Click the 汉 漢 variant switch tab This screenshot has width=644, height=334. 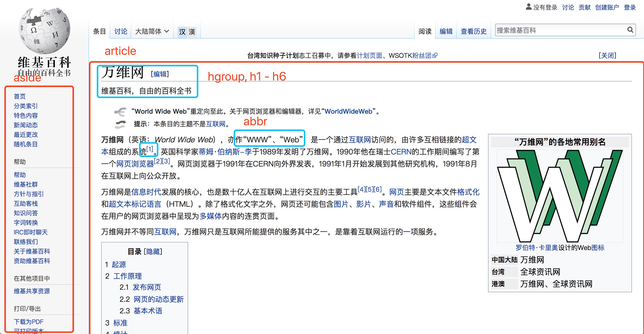(x=187, y=32)
